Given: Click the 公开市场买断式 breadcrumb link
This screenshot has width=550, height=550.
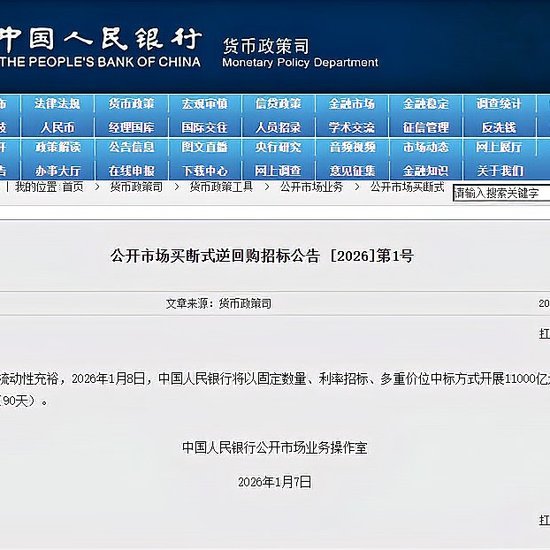Looking at the screenshot, I should click(x=407, y=187).
